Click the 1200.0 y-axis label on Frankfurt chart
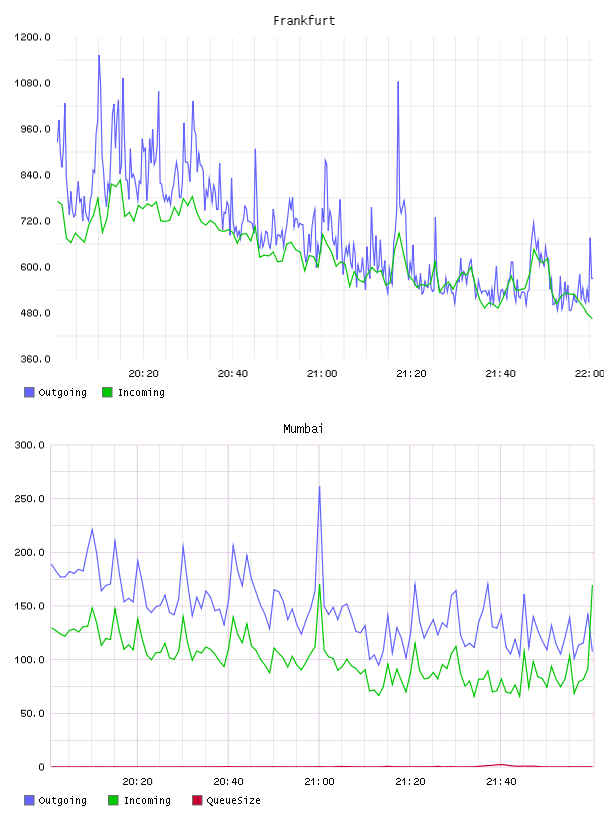The image size is (608, 816). pos(32,37)
